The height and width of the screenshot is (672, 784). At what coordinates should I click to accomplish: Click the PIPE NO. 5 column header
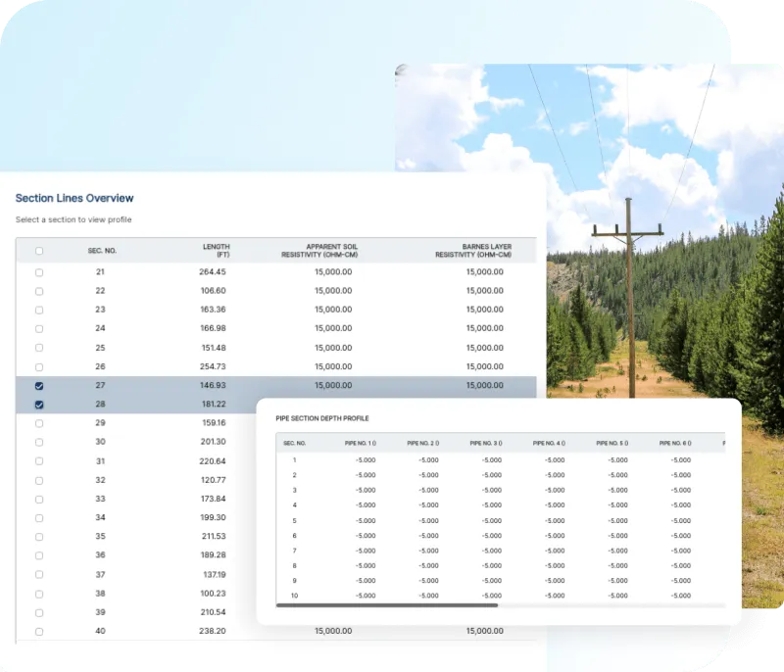click(x=612, y=443)
